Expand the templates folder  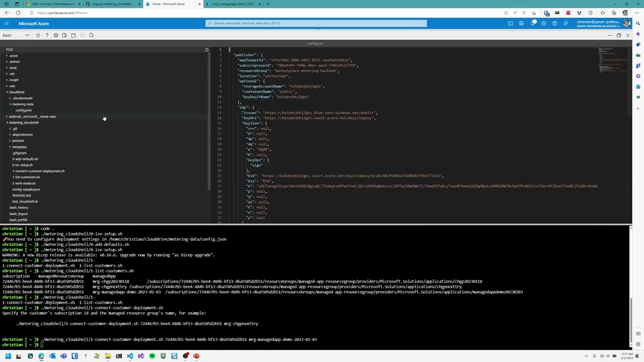pos(19,147)
